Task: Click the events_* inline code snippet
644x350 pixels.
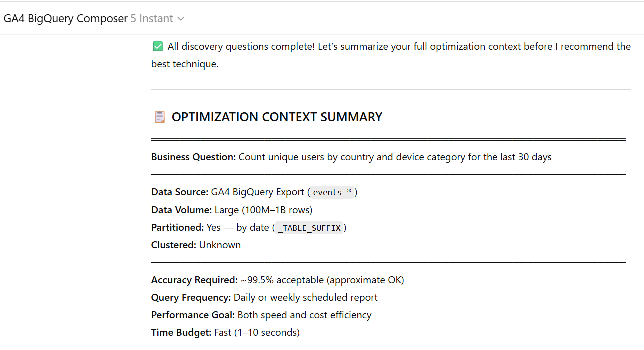Action: (x=332, y=192)
